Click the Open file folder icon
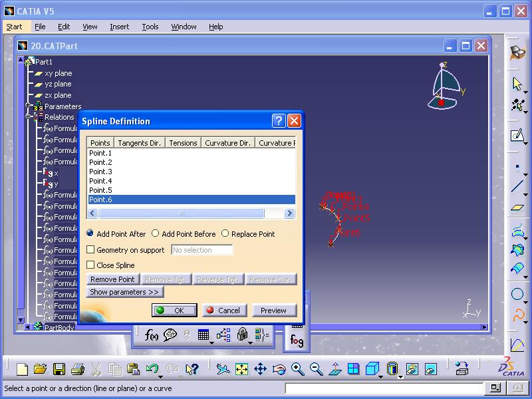The height and width of the screenshot is (399, 532). pos(41,369)
